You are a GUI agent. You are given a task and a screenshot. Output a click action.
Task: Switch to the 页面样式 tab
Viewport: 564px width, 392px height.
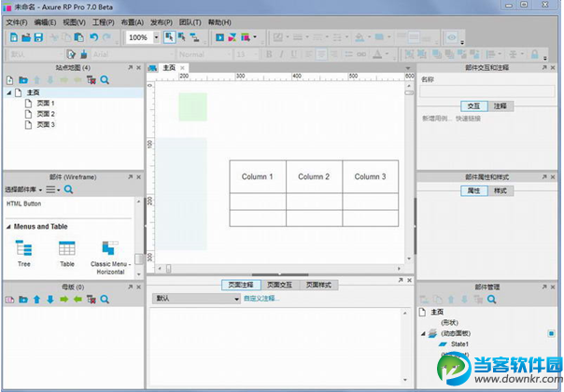click(x=319, y=285)
